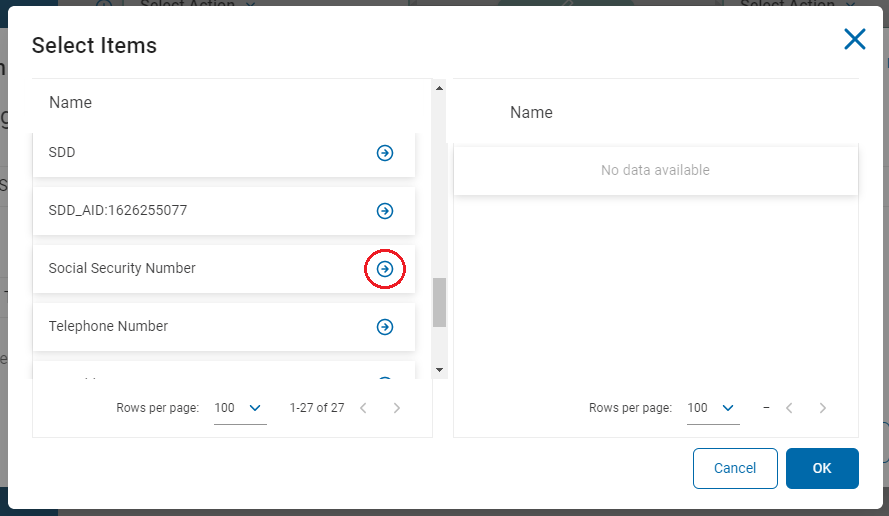889x516 pixels.
Task: Select the Social Security Number row label
Action: tap(122, 268)
